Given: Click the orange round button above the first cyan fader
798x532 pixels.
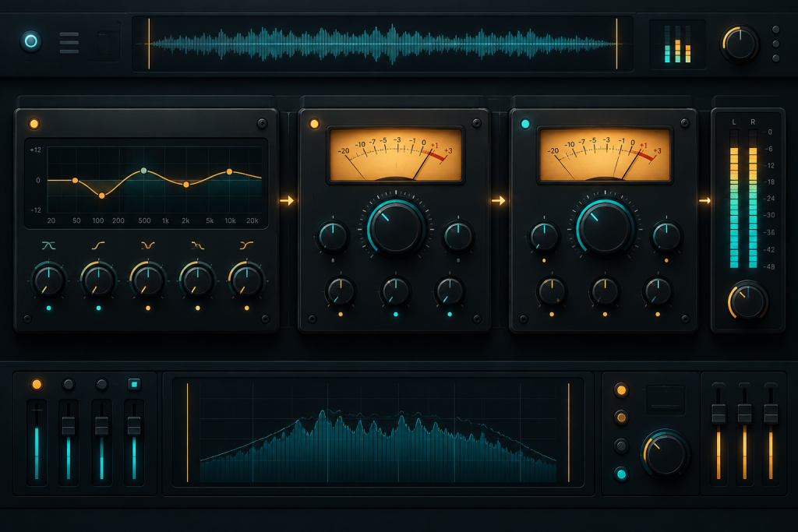Looking at the screenshot, I should click(x=37, y=384).
